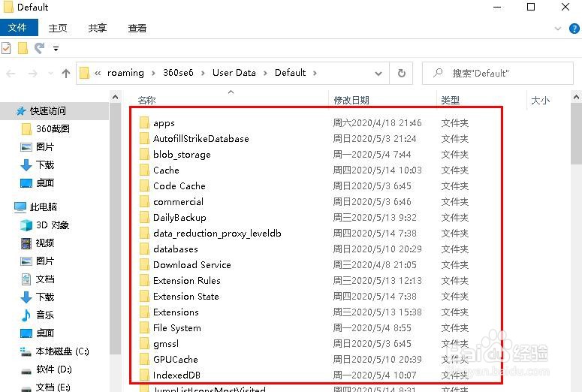Click the Cache modified date 周四2020/5/14 10:03

coord(377,170)
